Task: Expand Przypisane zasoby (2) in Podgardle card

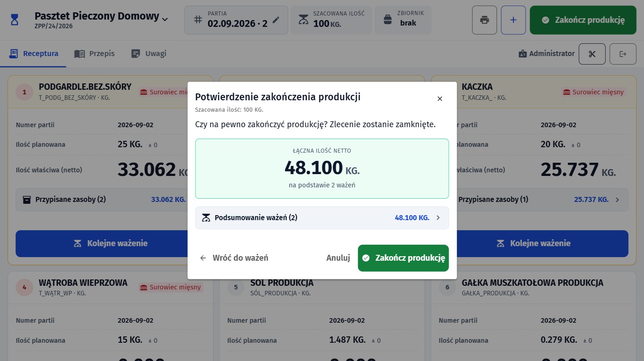Action: pyautogui.click(x=102, y=200)
